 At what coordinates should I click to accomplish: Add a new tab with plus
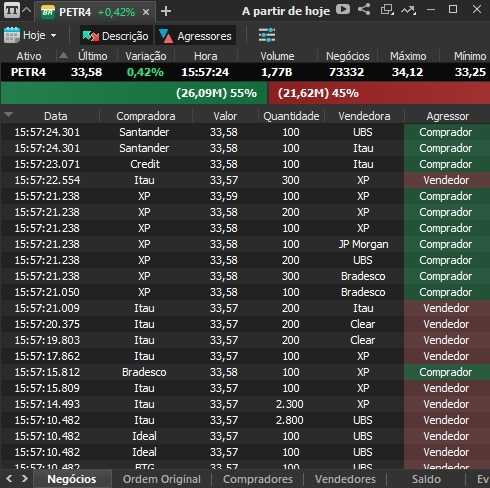click(166, 11)
